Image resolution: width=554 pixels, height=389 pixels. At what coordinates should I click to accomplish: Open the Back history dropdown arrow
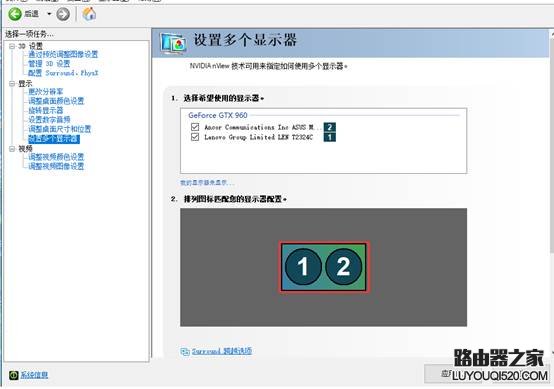pyautogui.click(x=49, y=14)
